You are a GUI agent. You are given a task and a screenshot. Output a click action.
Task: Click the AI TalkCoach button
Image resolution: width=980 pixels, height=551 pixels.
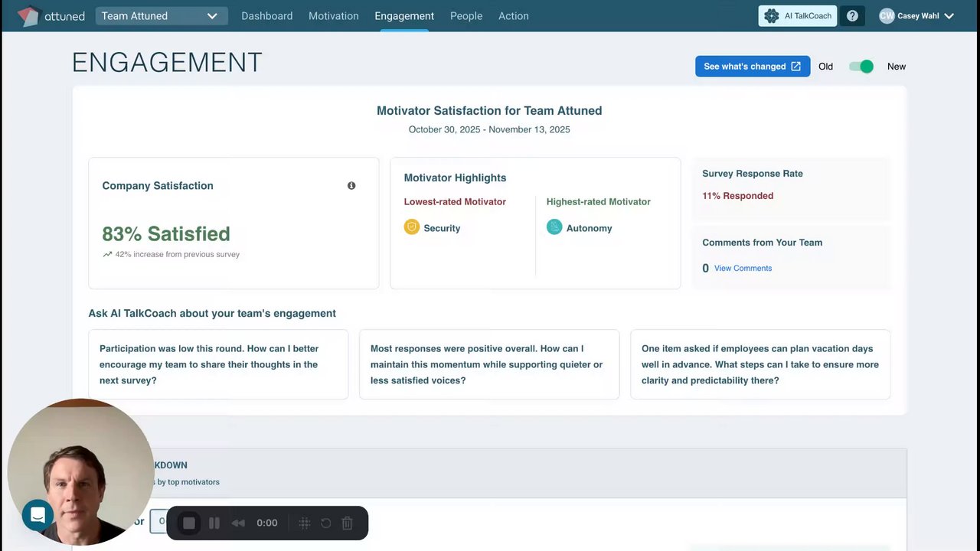(x=798, y=16)
